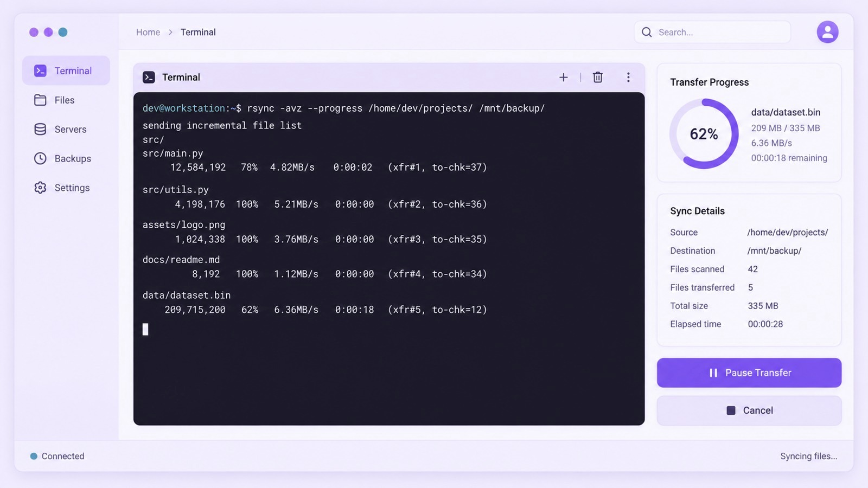868x488 pixels.
Task: Open the Files folder icon
Action: 40,100
